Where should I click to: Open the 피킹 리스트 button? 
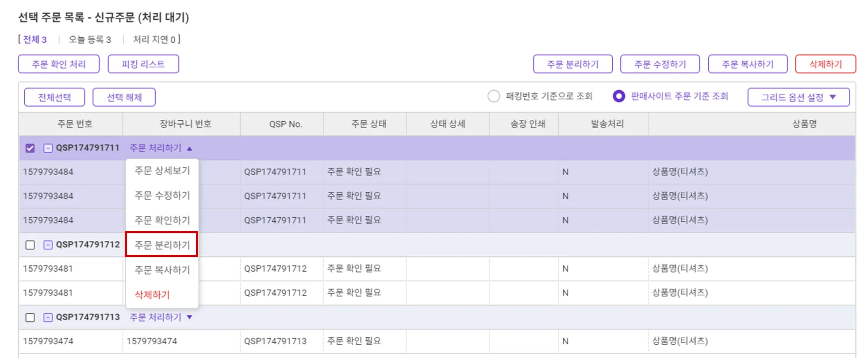[x=143, y=64]
